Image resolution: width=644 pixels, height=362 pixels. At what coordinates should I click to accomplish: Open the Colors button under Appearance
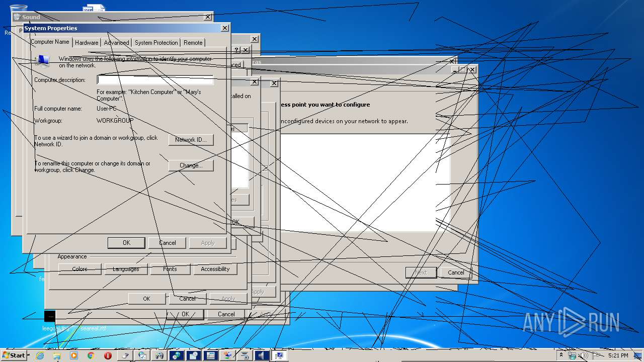pyautogui.click(x=79, y=269)
